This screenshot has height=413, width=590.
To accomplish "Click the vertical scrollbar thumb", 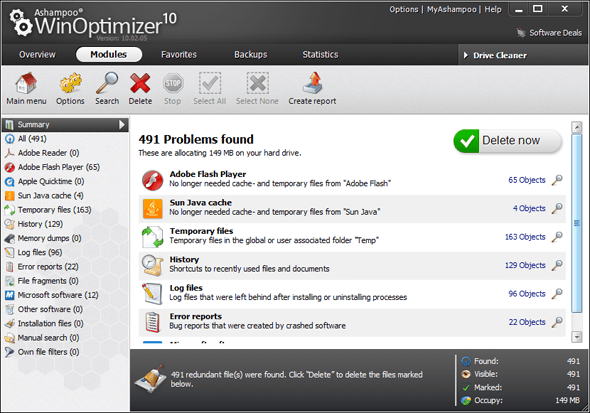I will 576,223.
